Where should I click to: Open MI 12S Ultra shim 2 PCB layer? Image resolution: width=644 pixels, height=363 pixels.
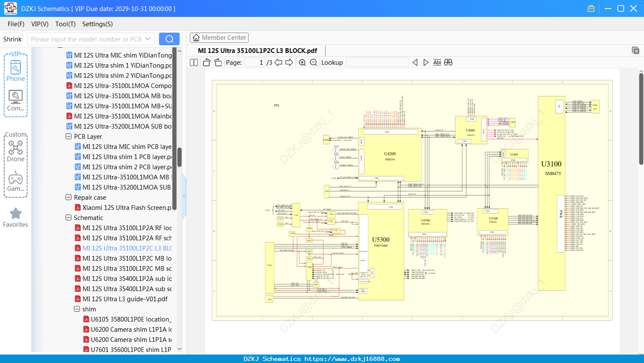coord(123,167)
